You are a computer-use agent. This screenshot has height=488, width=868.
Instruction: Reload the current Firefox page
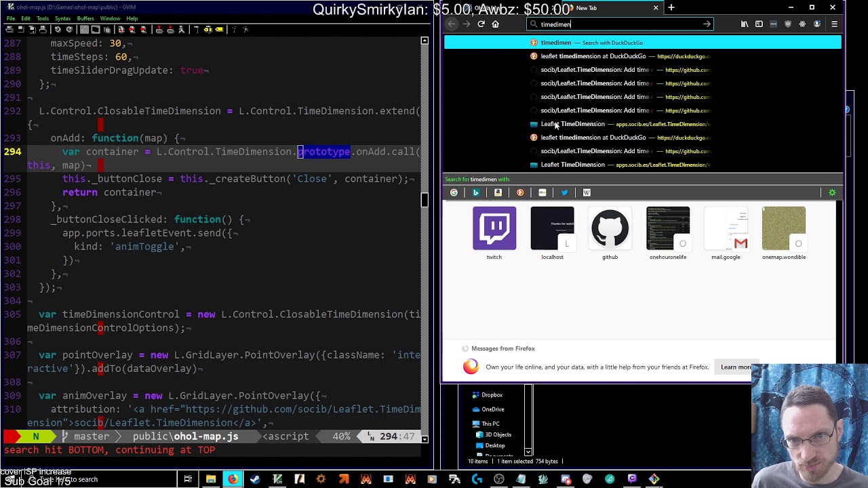point(481,24)
